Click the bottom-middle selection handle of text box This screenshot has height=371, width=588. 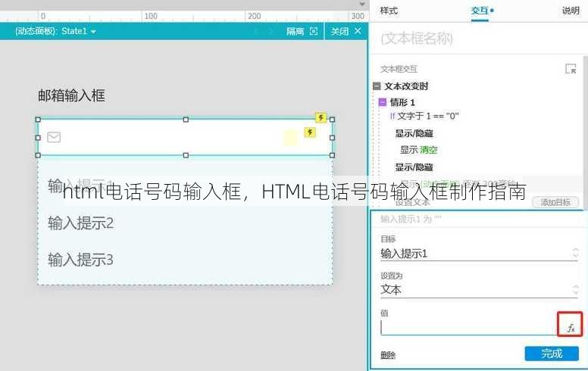click(x=186, y=155)
